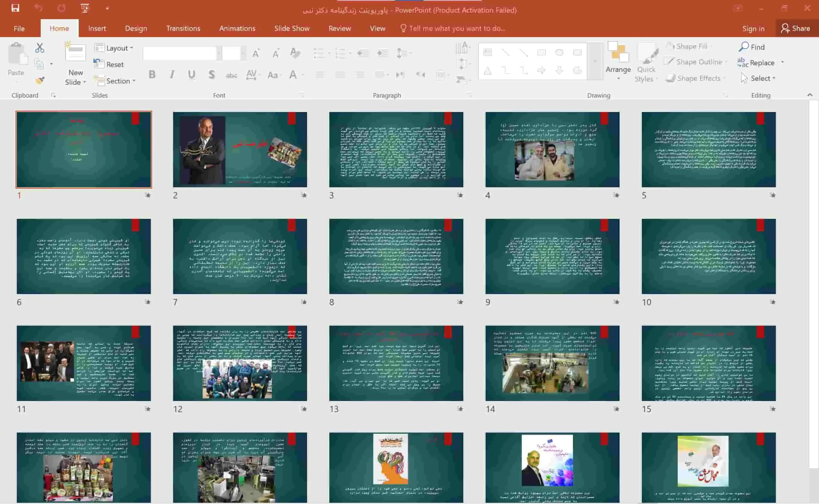Switch to the Transitions tab
Viewport: 819px width, 504px height.
[x=183, y=28]
